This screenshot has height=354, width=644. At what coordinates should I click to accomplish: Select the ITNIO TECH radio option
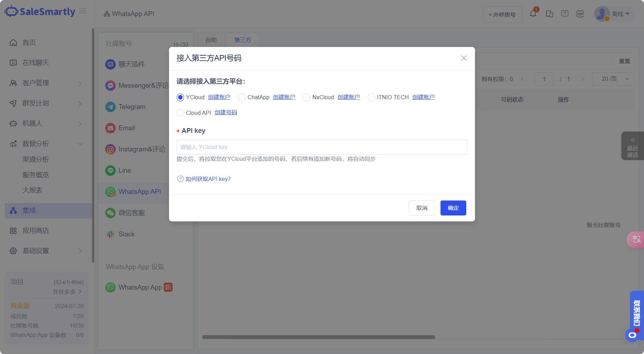(x=371, y=97)
